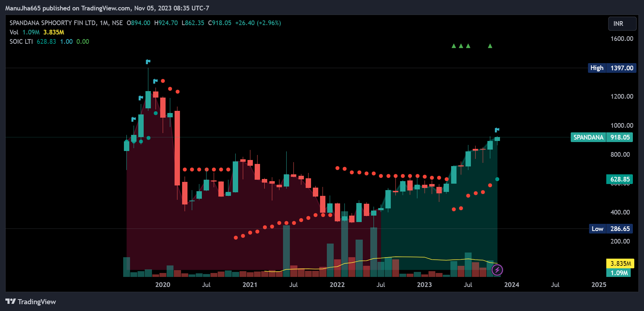Click the ManuJha665 published header text
Screen dimensions: 644x311
click(107, 8)
